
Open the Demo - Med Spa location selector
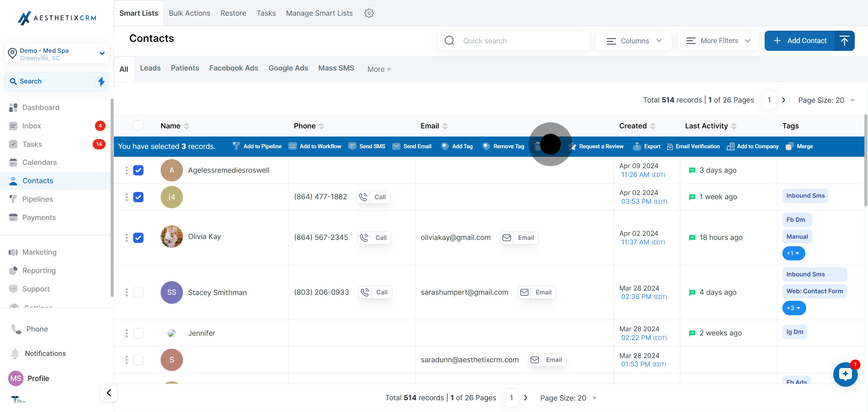57,54
